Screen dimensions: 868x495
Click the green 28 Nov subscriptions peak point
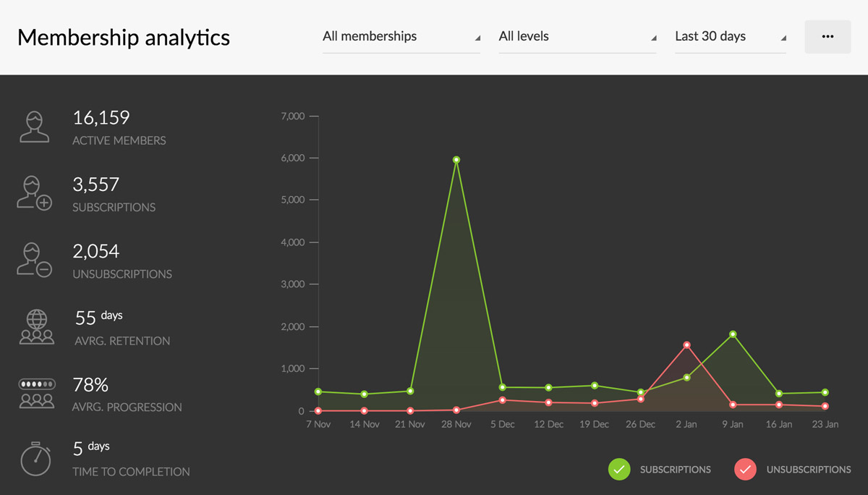coord(456,160)
